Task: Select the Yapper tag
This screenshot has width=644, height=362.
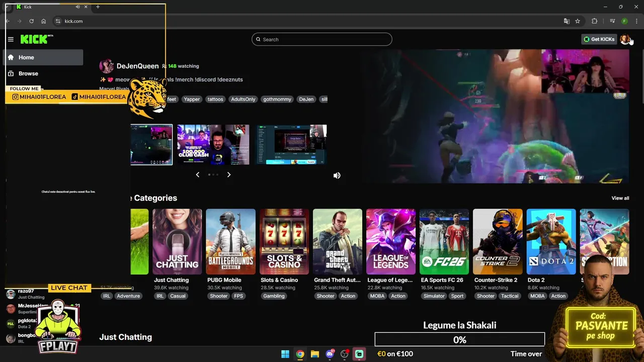Action: pyautogui.click(x=192, y=99)
